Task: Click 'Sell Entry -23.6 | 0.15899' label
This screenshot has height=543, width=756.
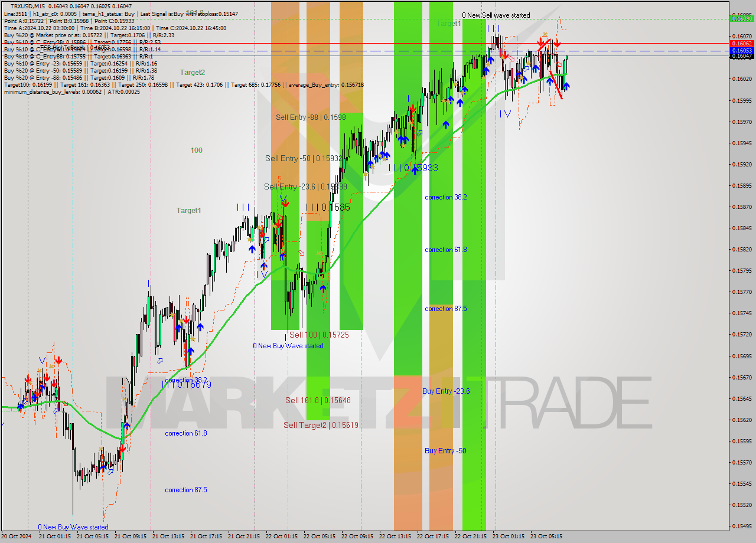Action: point(305,187)
